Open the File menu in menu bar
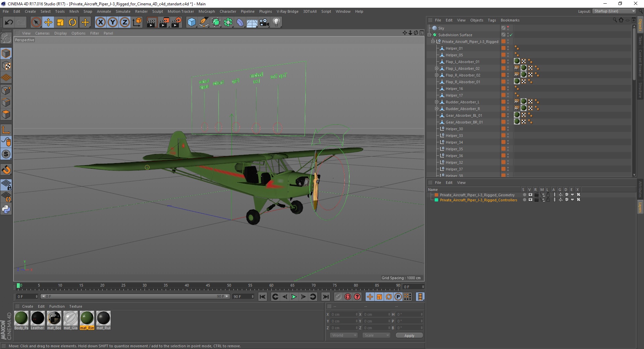Image resolution: width=644 pixels, height=349 pixels. 6,11
